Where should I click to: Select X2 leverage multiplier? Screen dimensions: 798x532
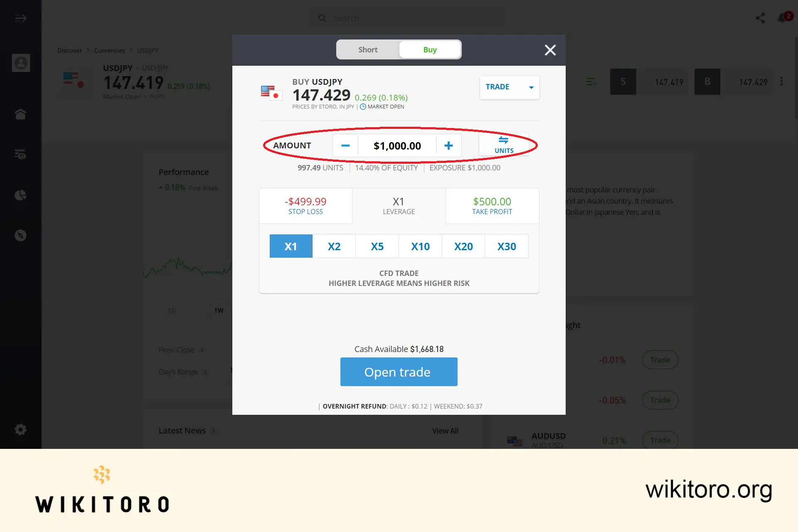[334, 246]
